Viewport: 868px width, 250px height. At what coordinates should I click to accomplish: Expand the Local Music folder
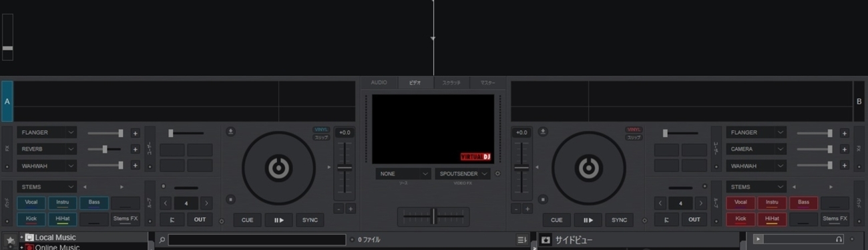(21, 237)
